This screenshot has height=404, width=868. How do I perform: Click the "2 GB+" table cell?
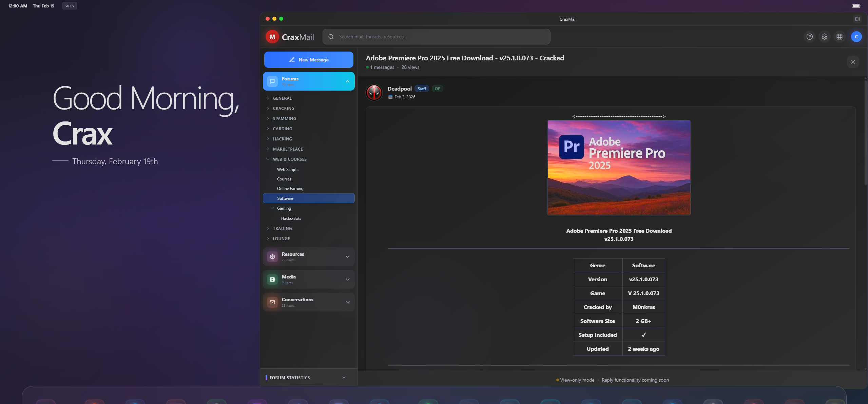(x=643, y=321)
